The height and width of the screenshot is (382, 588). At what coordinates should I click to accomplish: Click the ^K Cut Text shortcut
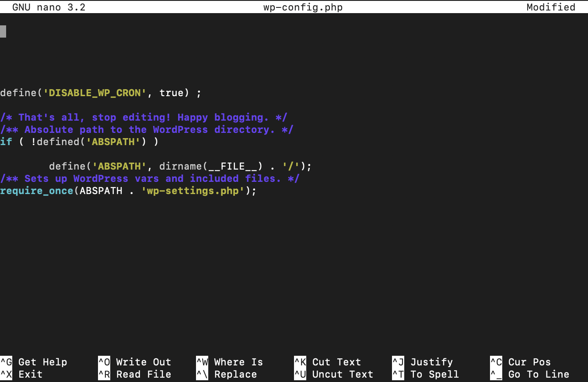pos(327,362)
